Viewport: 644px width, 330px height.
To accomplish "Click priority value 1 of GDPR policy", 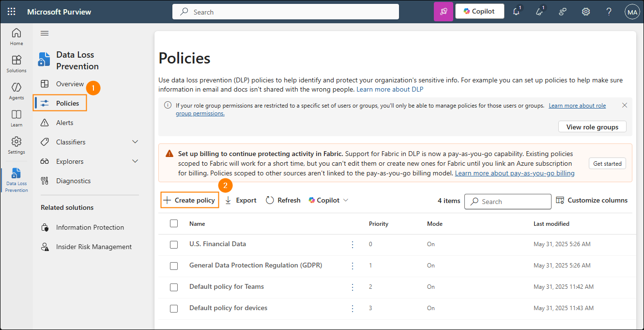I will pos(370,266).
